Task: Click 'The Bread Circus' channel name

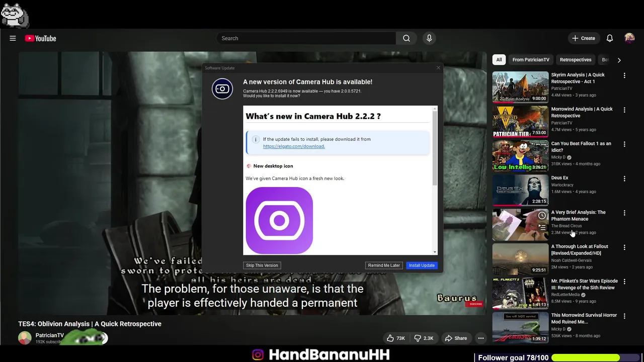Action: point(567,226)
